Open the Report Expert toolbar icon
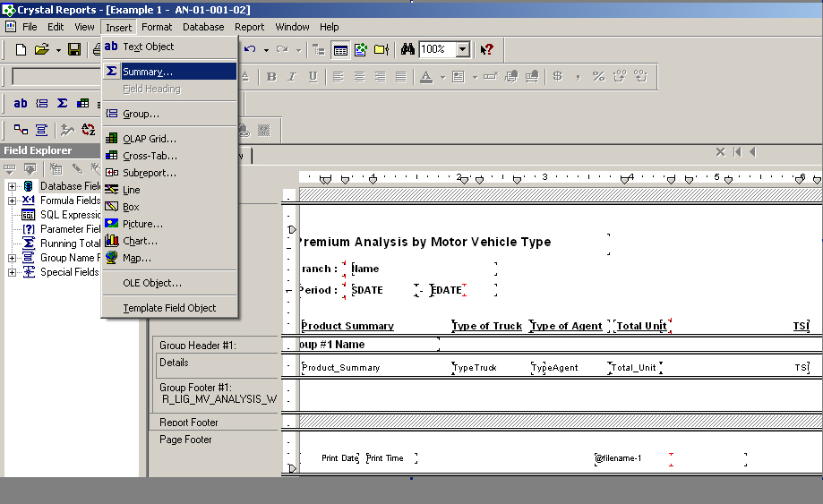The image size is (823, 504). coord(361,50)
